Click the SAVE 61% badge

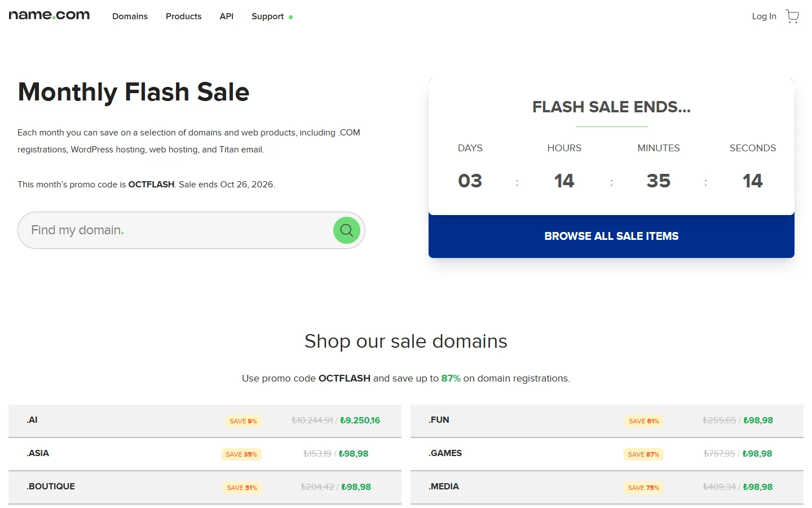(644, 421)
